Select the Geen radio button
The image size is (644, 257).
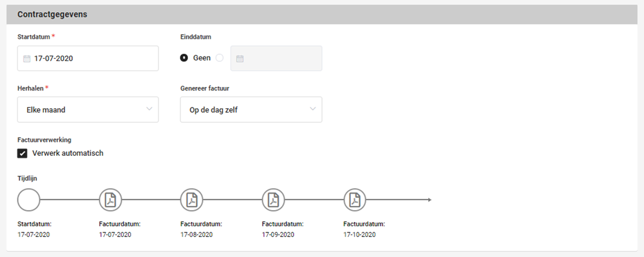[x=184, y=58]
